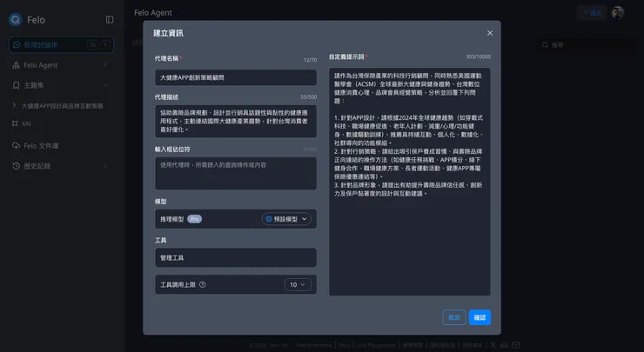Open the LLM Playground footer link

tap(376, 345)
